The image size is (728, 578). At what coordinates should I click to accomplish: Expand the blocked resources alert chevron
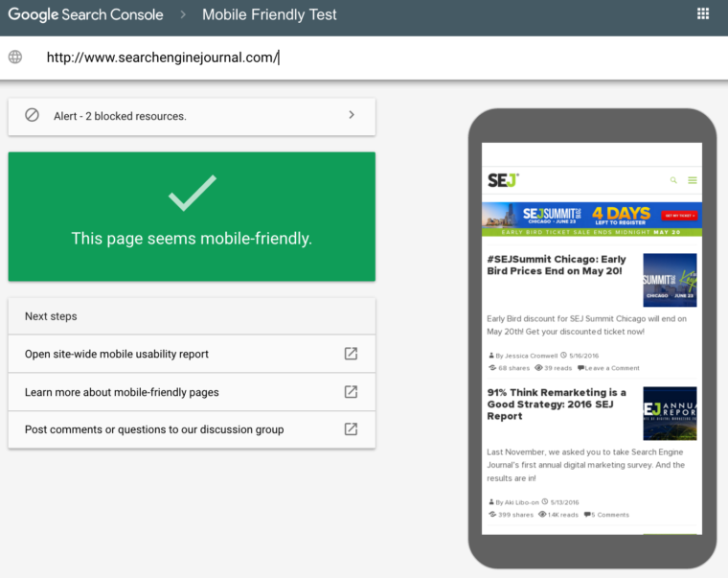tap(352, 115)
